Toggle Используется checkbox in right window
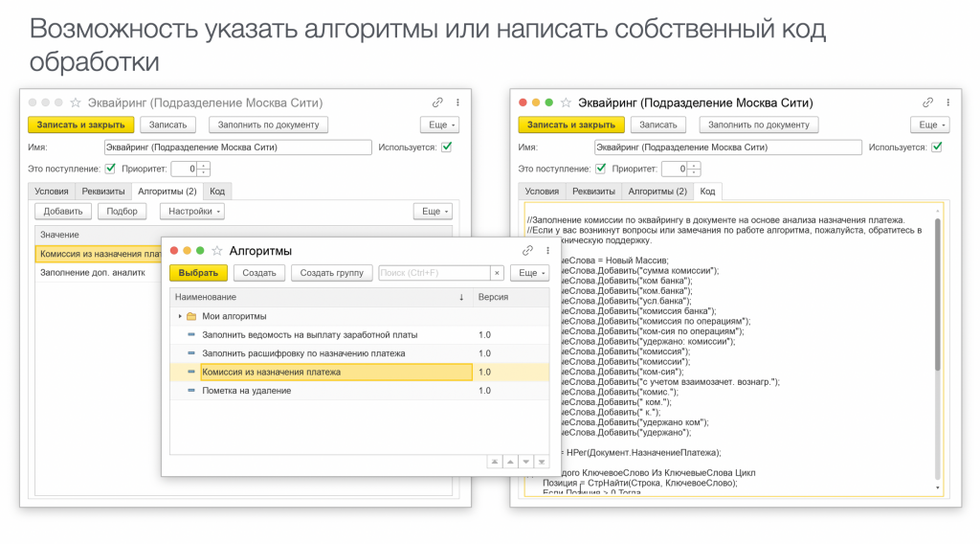Screen dimensions: 980x544 pyautogui.click(x=936, y=147)
